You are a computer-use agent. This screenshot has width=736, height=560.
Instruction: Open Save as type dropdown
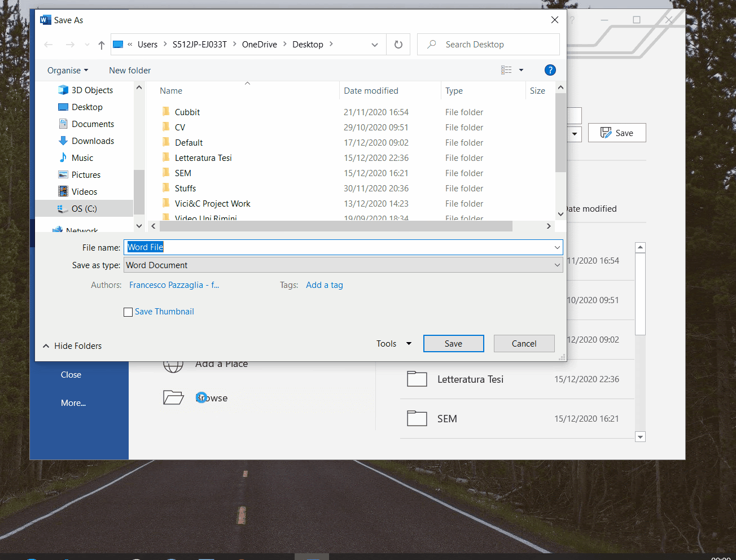pyautogui.click(x=343, y=265)
